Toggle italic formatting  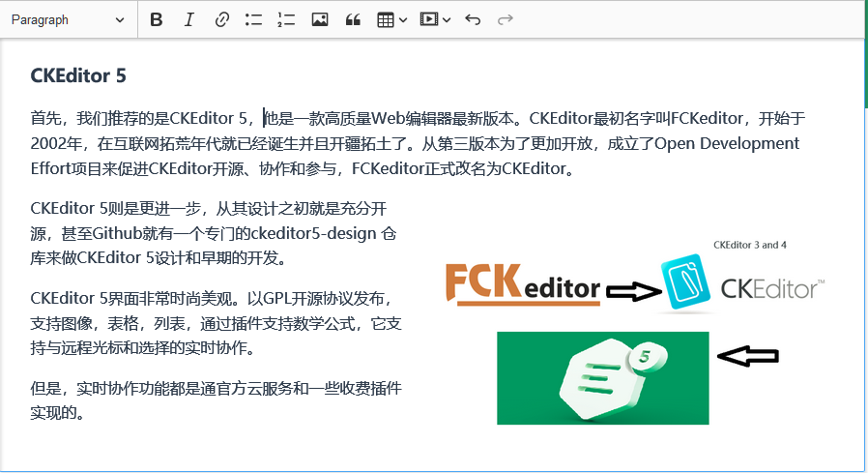[188, 20]
